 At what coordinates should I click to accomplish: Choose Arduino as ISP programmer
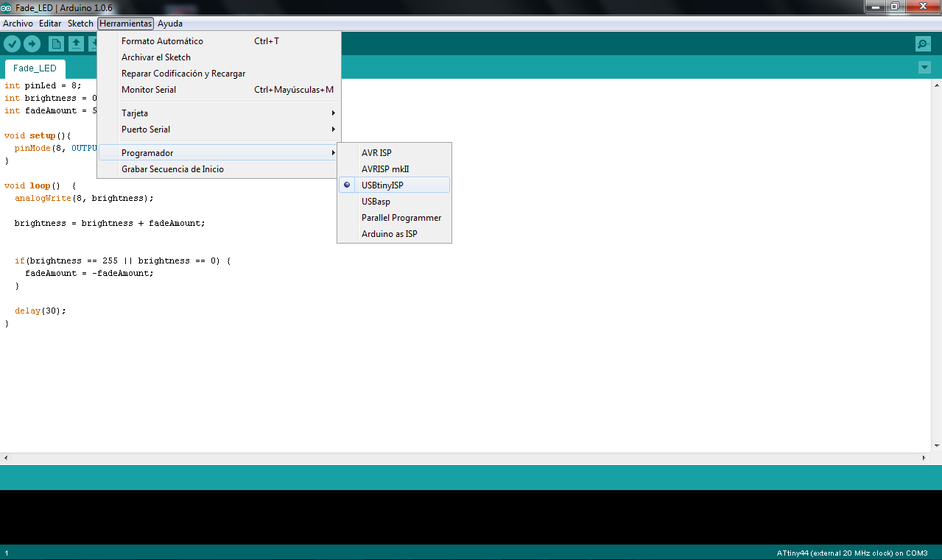pyautogui.click(x=393, y=233)
